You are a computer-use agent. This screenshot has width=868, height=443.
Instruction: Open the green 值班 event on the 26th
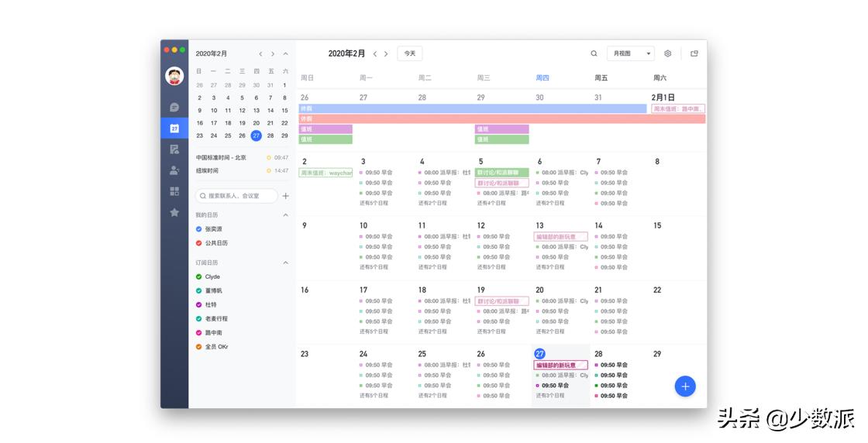tap(325, 139)
